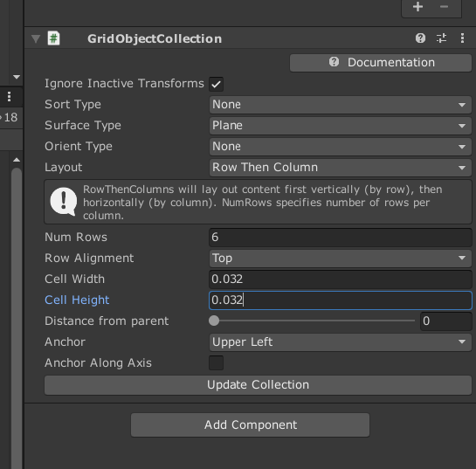This screenshot has height=469, width=476.
Task: Change Layout from Row Then Column
Action: point(341,168)
